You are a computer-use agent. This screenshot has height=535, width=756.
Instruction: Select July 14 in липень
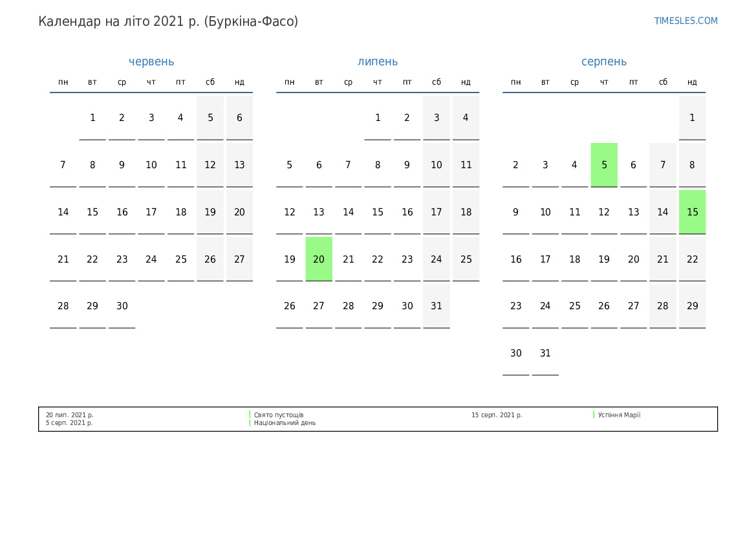coord(348,212)
